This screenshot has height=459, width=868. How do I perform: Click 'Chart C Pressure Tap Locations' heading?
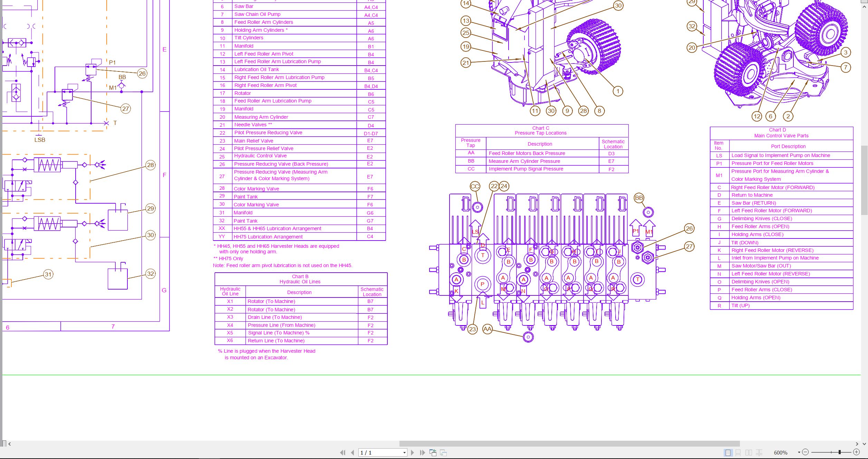540,130
